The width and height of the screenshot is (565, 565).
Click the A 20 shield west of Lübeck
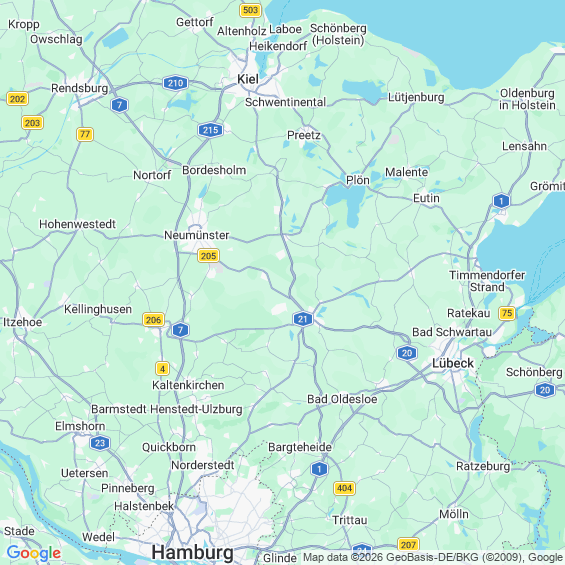coord(407,353)
